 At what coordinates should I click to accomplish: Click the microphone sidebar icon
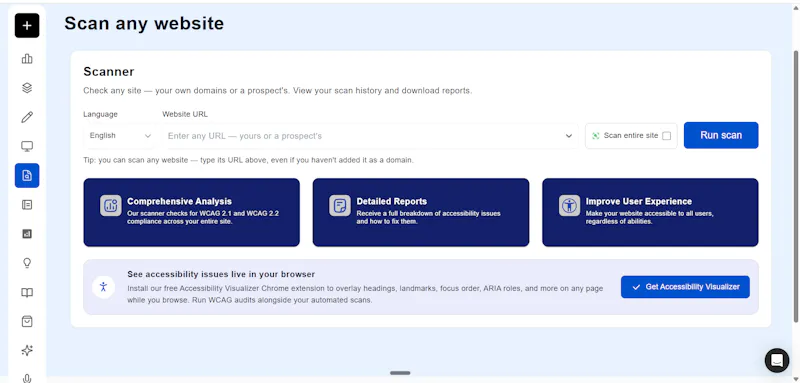(x=27, y=378)
